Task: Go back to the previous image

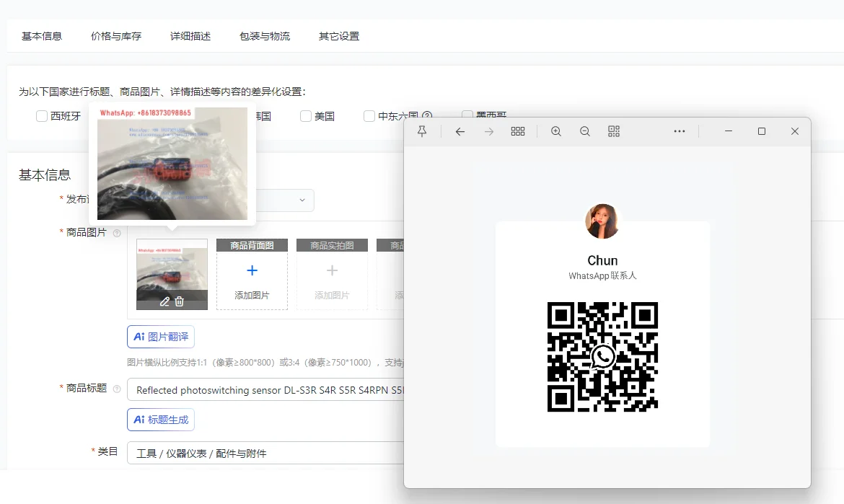Action: [x=460, y=131]
